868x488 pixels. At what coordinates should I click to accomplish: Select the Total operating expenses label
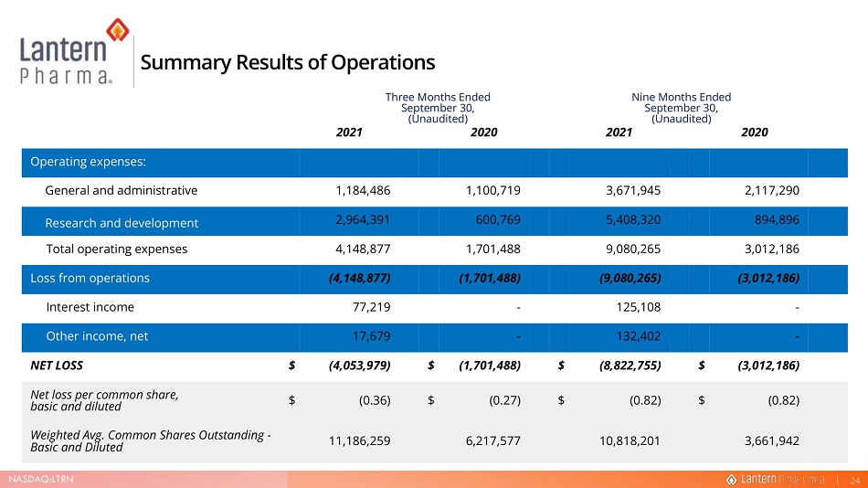click(117, 249)
